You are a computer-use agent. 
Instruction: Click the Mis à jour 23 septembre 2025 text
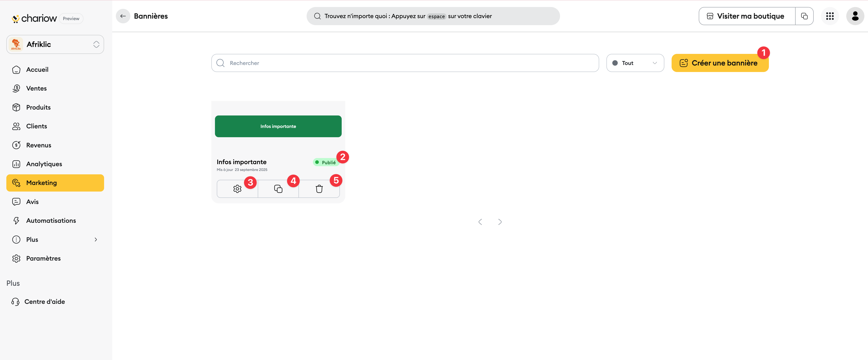[x=242, y=170]
